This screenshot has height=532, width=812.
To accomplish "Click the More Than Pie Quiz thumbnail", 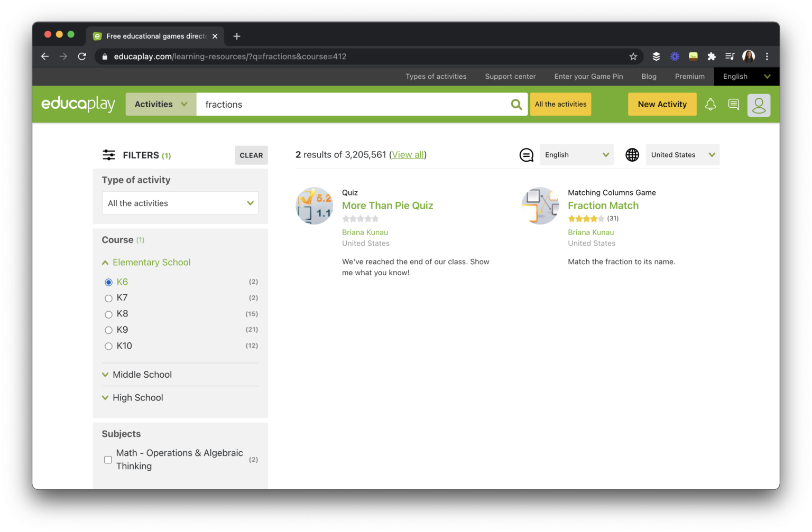I will [314, 206].
